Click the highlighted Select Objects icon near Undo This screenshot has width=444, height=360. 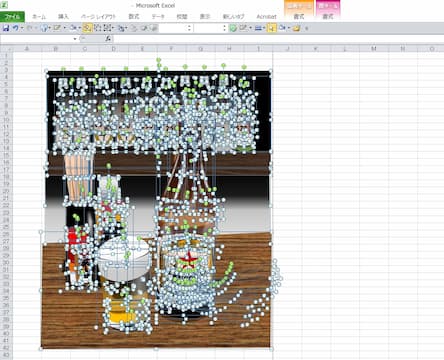point(87,28)
